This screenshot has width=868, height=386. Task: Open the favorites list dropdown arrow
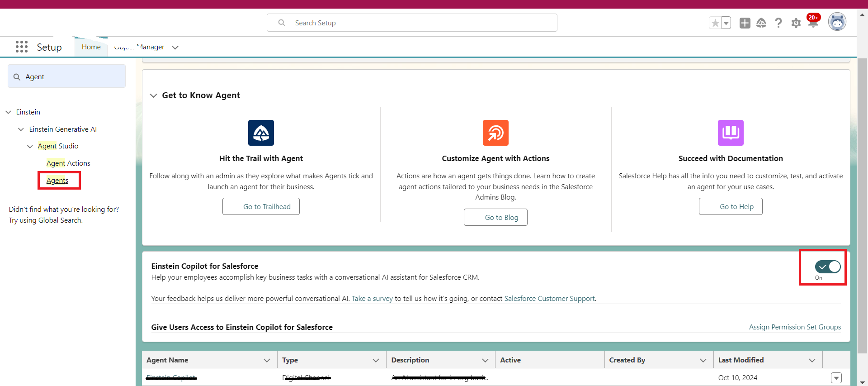726,23
